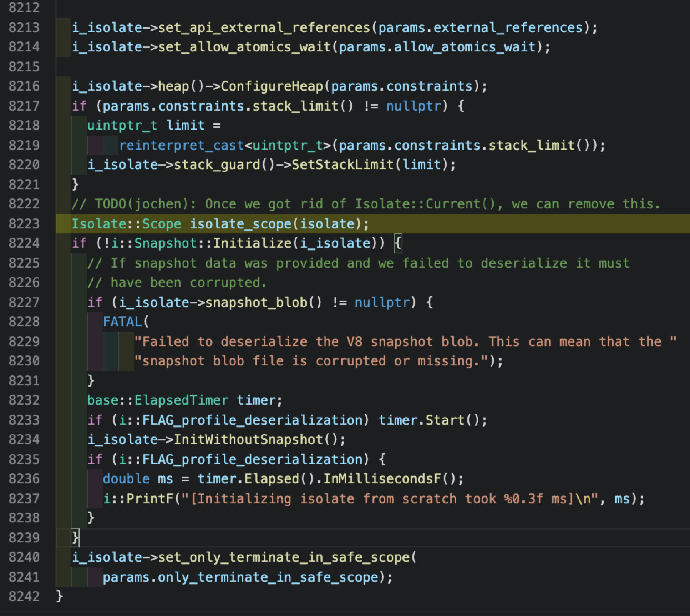Click ConfigureHeap function name
This screenshot has height=616, width=690.
pyautogui.click(x=272, y=86)
